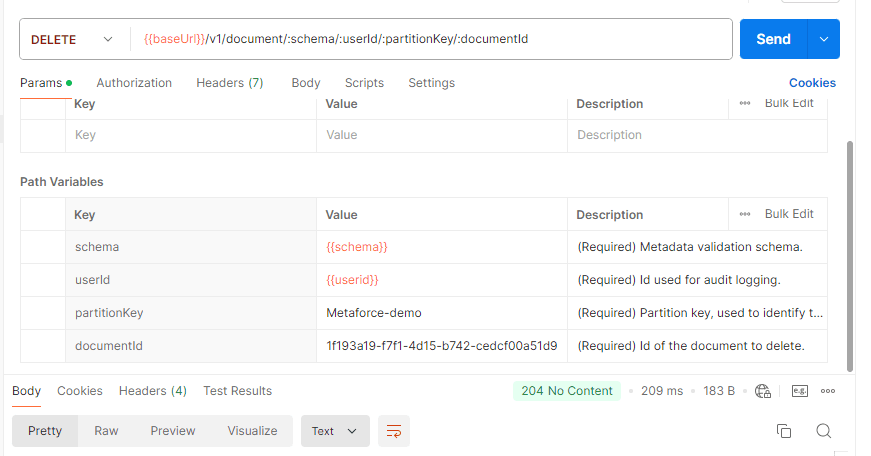871x456 pixels.
Task: Click the save response as example icon
Action: coord(799,391)
